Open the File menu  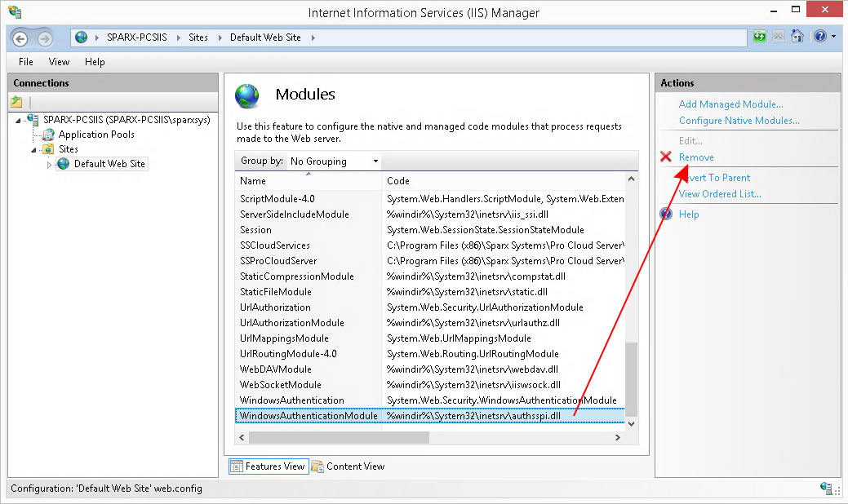[x=26, y=62]
